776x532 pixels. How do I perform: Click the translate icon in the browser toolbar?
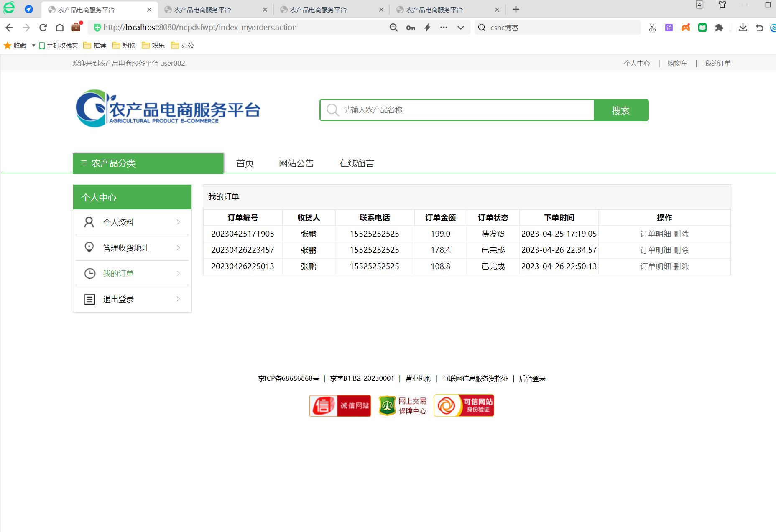[669, 28]
